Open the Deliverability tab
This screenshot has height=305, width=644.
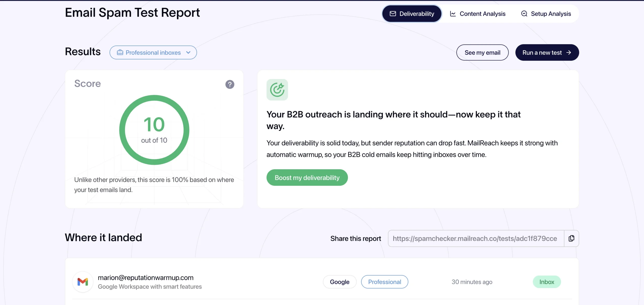point(412,14)
